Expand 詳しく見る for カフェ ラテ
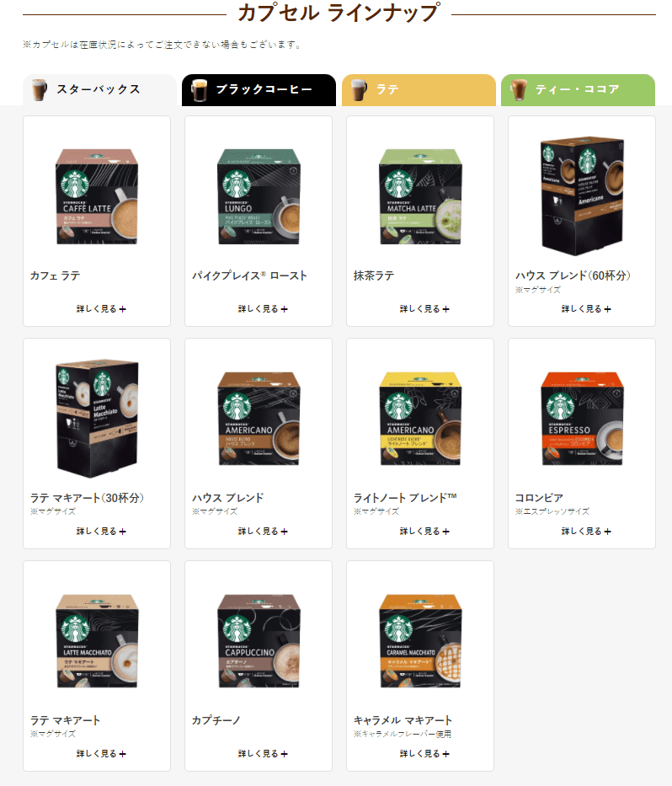The width and height of the screenshot is (672, 786). coord(101,309)
